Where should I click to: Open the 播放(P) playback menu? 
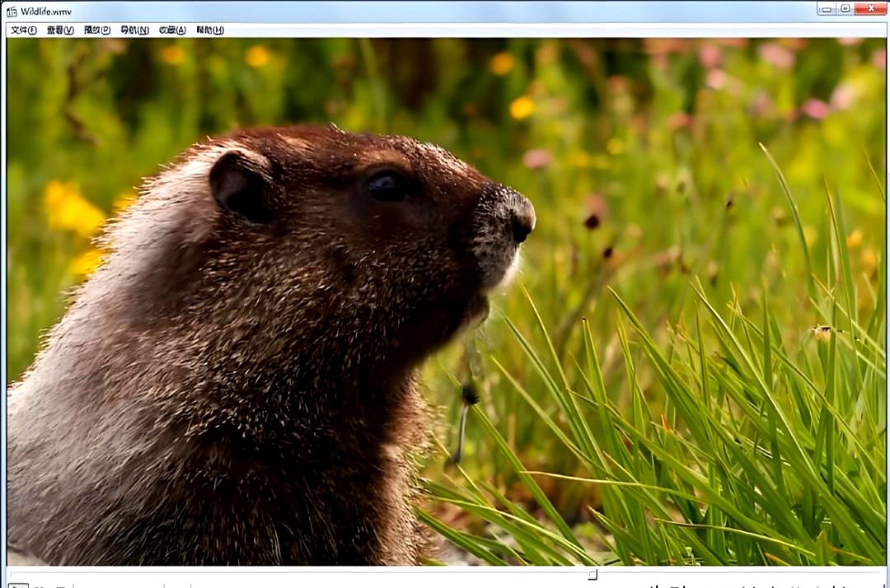click(x=97, y=30)
